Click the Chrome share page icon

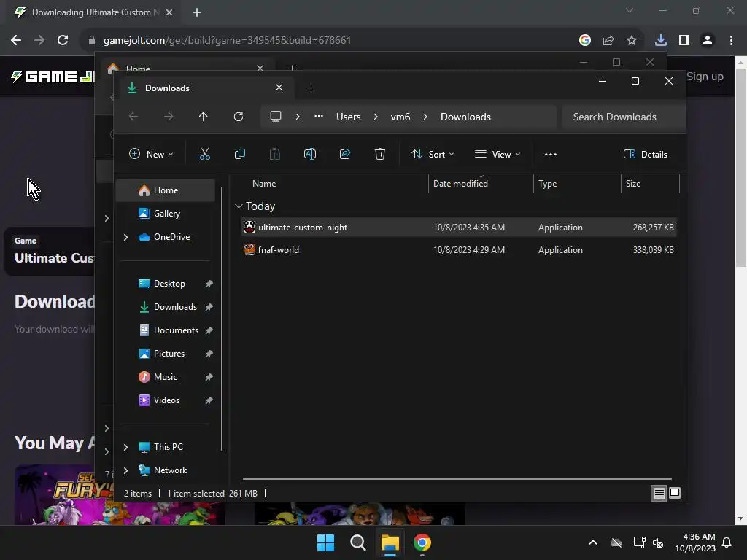click(x=608, y=40)
